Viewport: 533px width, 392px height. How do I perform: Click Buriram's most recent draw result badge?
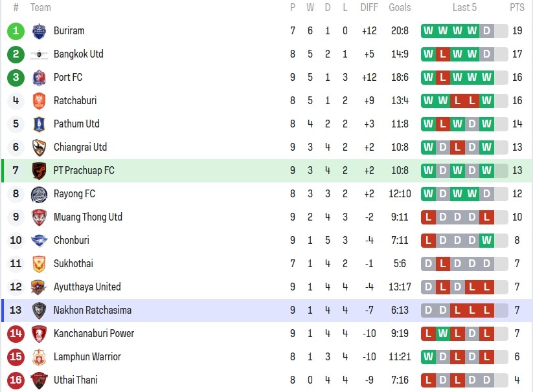tap(486, 31)
